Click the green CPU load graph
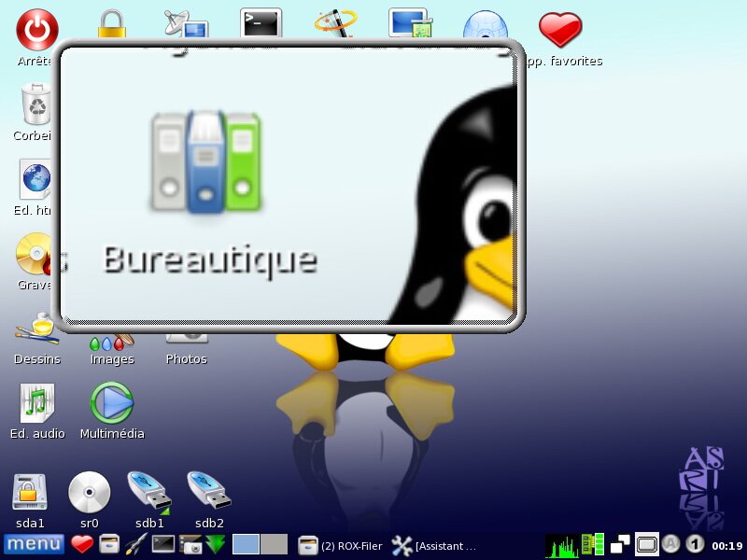747x560 pixels. click(561, 545)
